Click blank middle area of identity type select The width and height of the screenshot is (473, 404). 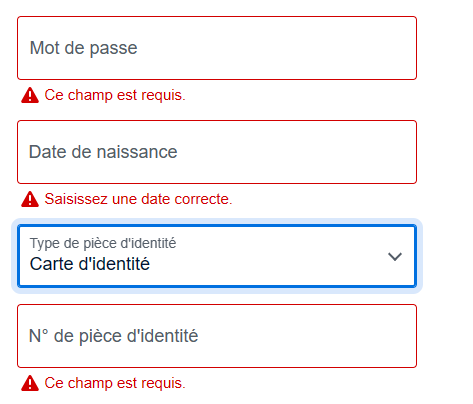267,256
